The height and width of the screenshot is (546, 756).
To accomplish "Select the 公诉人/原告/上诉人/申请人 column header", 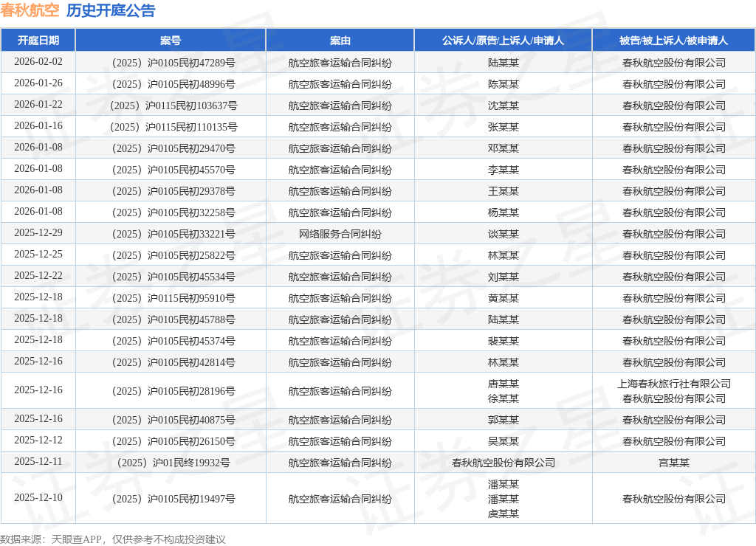I will pyautogui.click(x=503, y=41).
